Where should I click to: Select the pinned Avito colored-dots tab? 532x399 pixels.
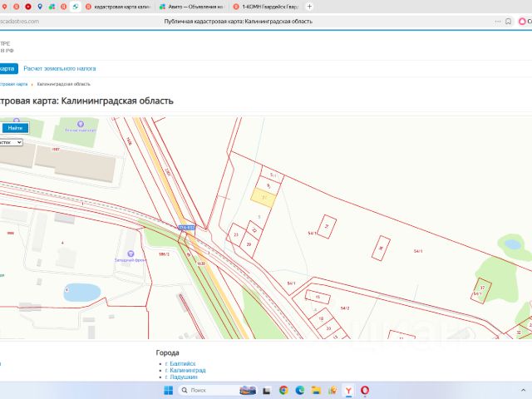[x=52, y=7]
